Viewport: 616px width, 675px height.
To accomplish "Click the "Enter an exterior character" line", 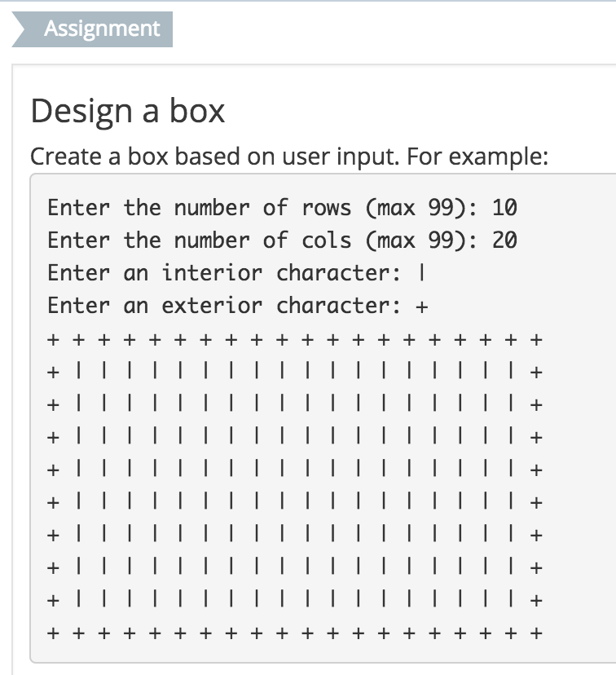I will tap(238, 306).
